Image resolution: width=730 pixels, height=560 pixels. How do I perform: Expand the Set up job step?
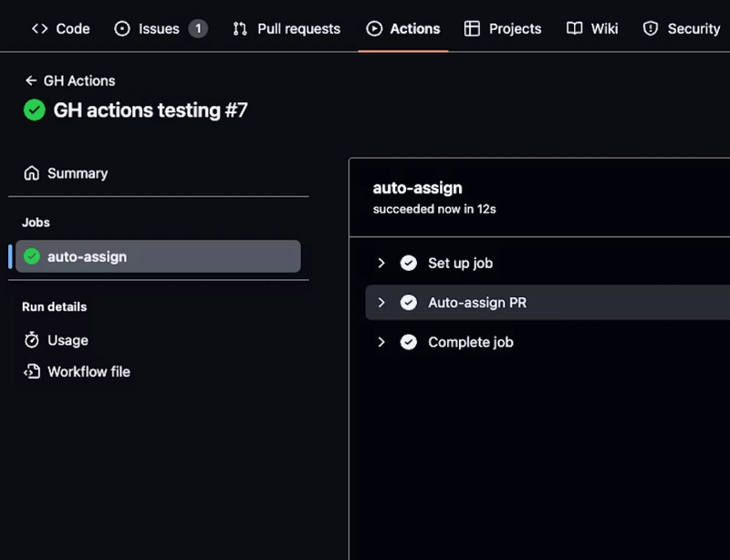pyautogui.click(x=381, y=263)
